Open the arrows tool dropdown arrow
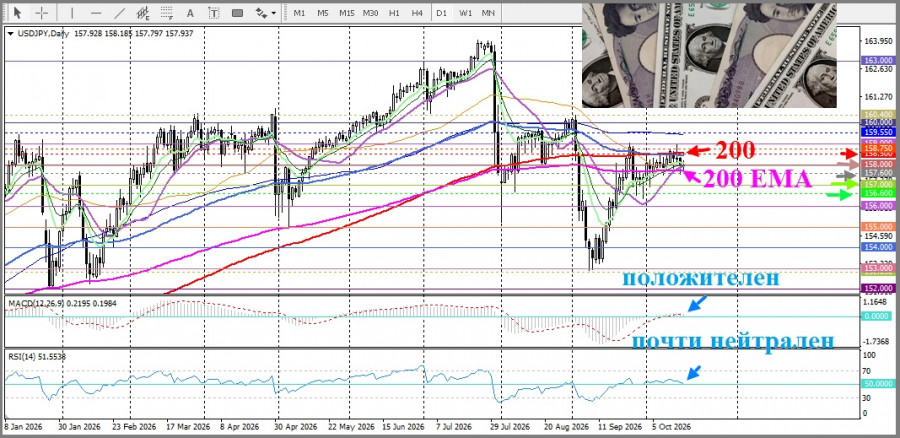The height and width of the screenshot is (438, 900). [273, 13]
